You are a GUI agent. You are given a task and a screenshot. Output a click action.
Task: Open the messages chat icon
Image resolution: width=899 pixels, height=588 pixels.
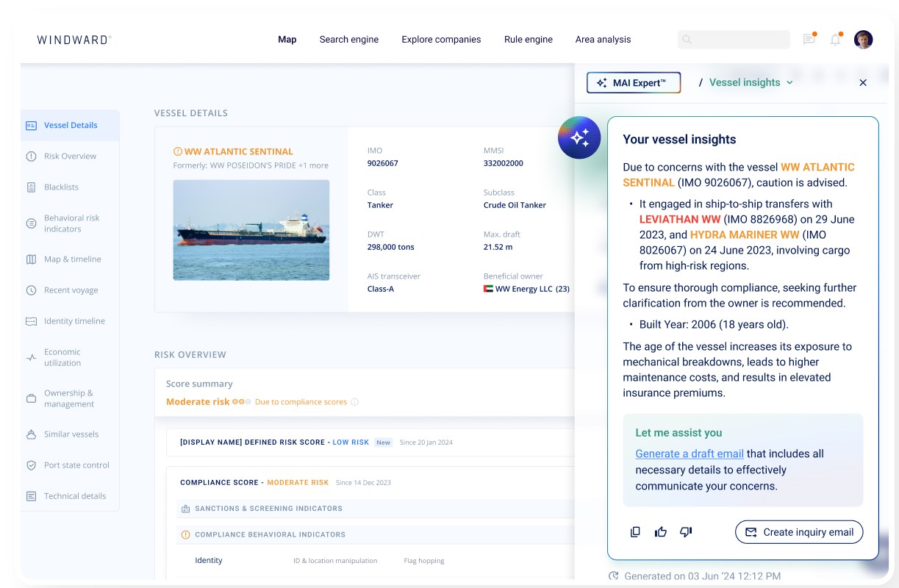809,40
